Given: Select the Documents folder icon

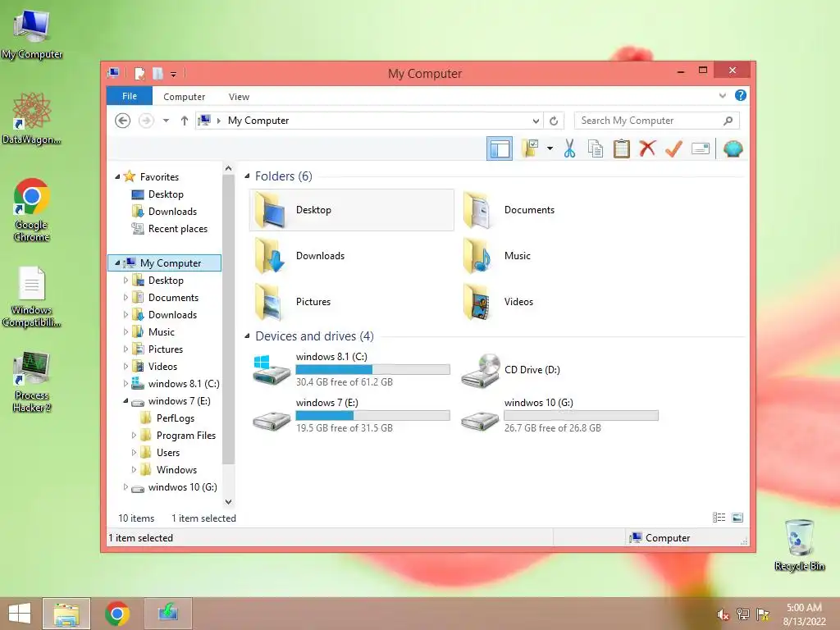Looking at the screenshot, I should click(x=477, y=209).
